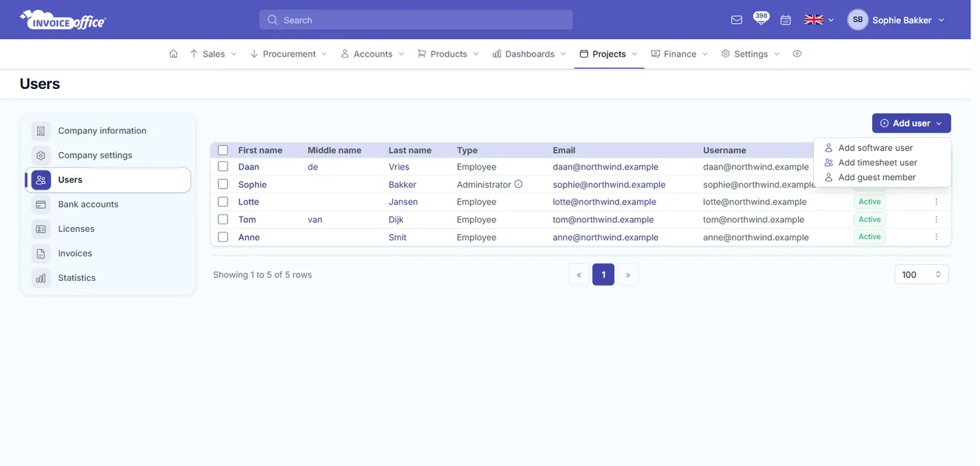This screenshot has width=980, height=466.
Task: Expand the Products menu
Action: tap(448, 54)
